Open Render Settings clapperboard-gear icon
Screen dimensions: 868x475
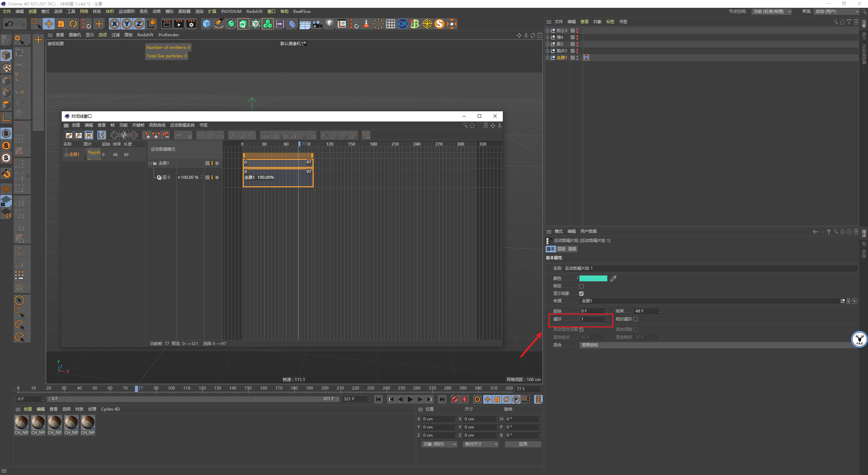192,24
